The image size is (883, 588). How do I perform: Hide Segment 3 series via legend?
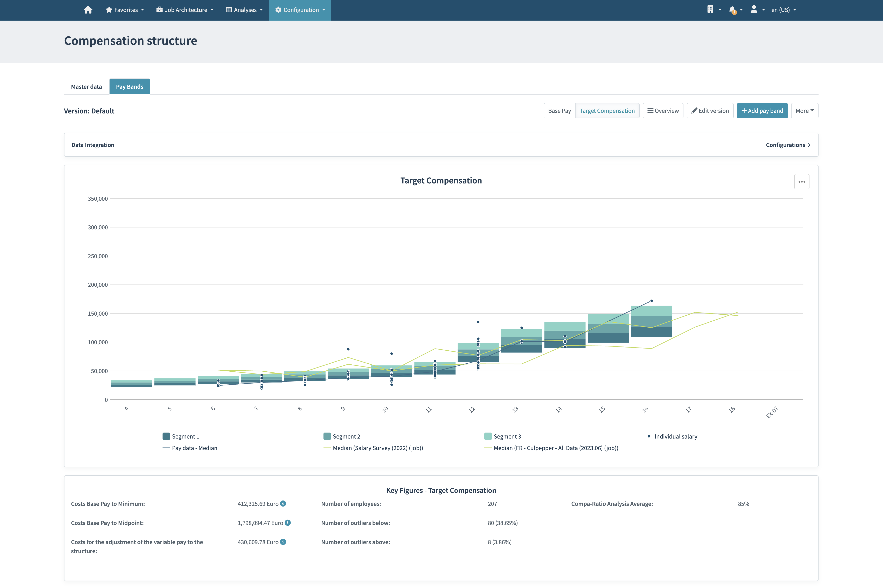(503, 436)
